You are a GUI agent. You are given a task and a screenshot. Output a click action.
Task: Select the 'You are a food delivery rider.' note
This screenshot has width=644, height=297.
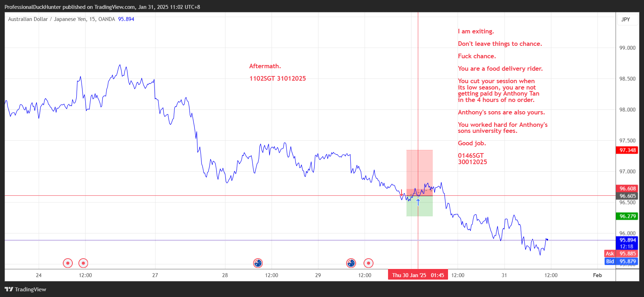[x=500, y=69]
